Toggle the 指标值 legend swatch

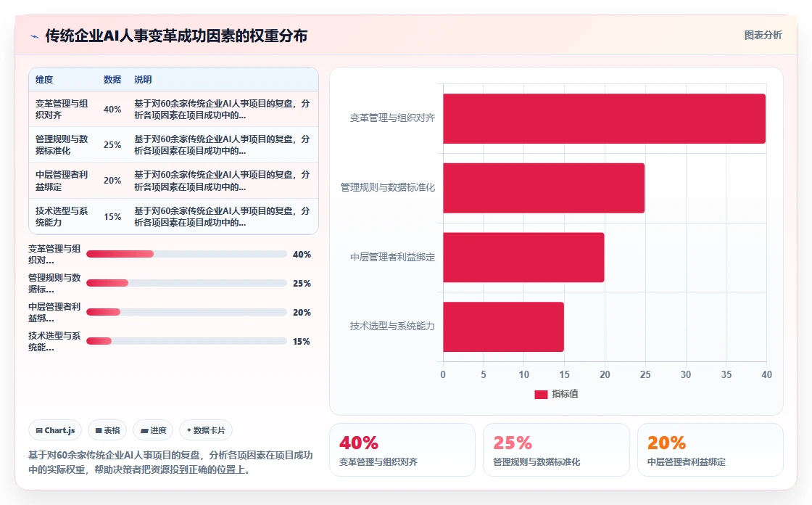[541, 395]
